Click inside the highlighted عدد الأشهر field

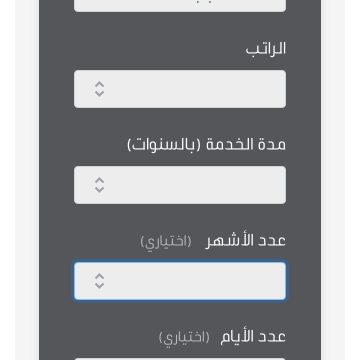tap(180, 281)
